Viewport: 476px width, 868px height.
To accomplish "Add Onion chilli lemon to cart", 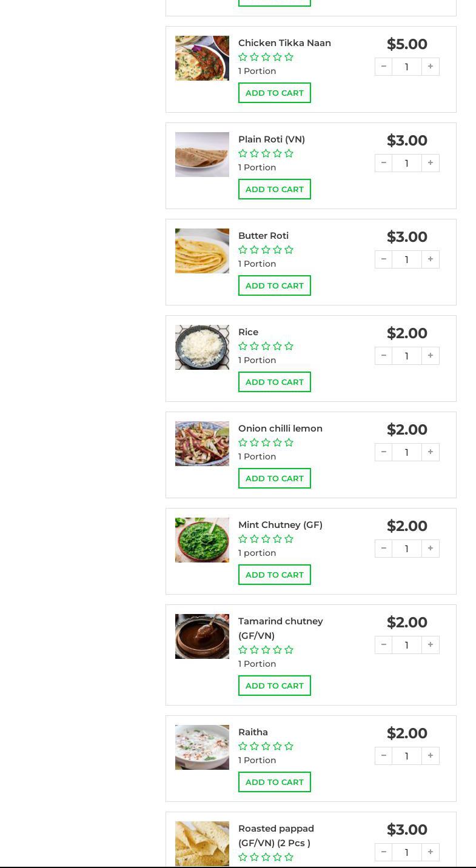I will 274,478.
